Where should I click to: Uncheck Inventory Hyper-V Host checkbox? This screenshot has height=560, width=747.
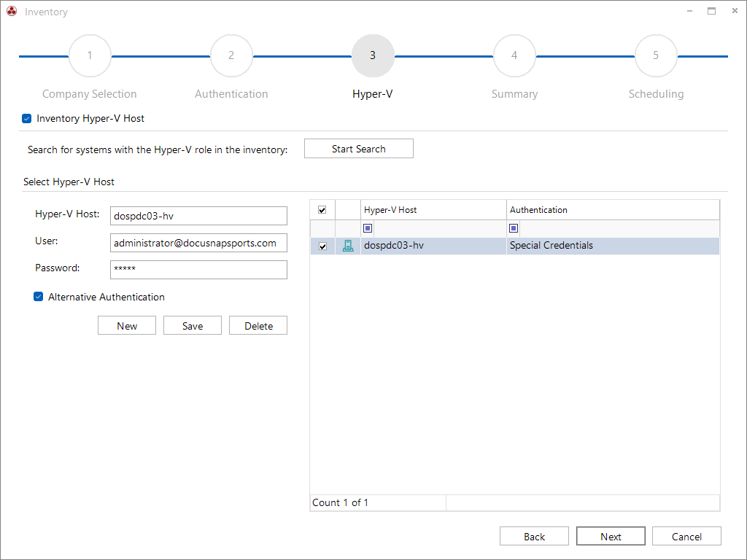[27, 118]
